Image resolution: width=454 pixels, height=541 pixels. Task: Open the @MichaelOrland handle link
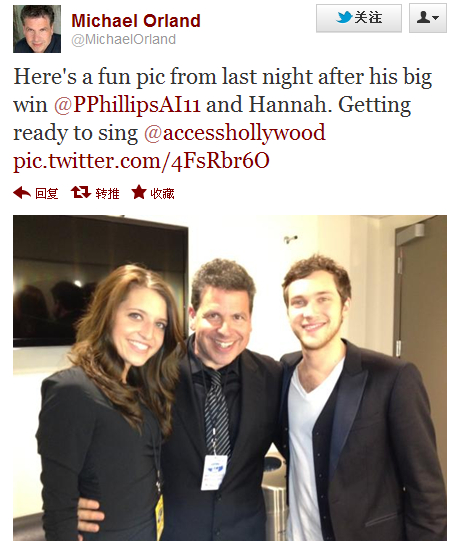[x=124, y=39]
